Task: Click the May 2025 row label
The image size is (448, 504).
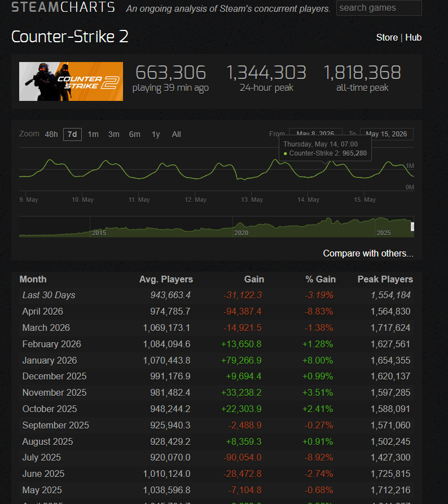Action: pyautogui.click(x=42, y=490)
